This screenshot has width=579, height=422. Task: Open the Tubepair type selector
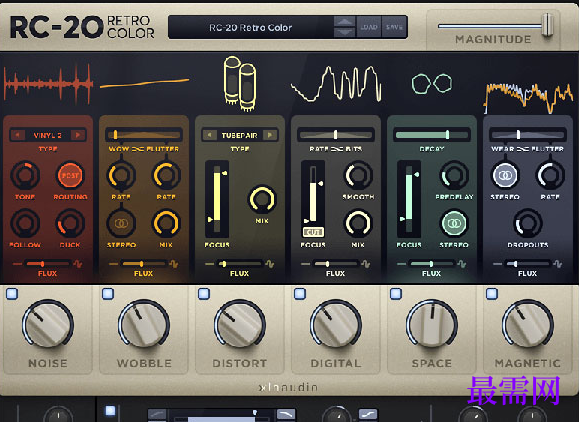(x=240, y=135)
